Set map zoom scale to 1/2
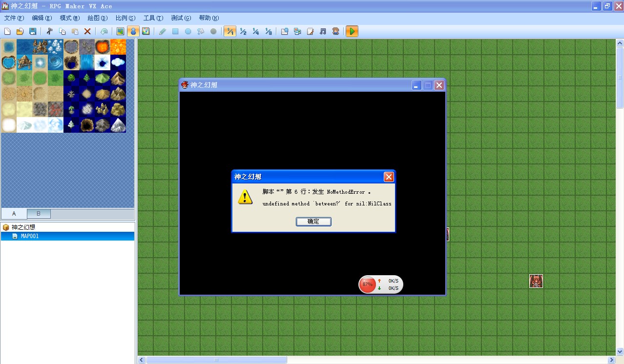This screenshot has height=364, width=624. click(x=243, y=32)
